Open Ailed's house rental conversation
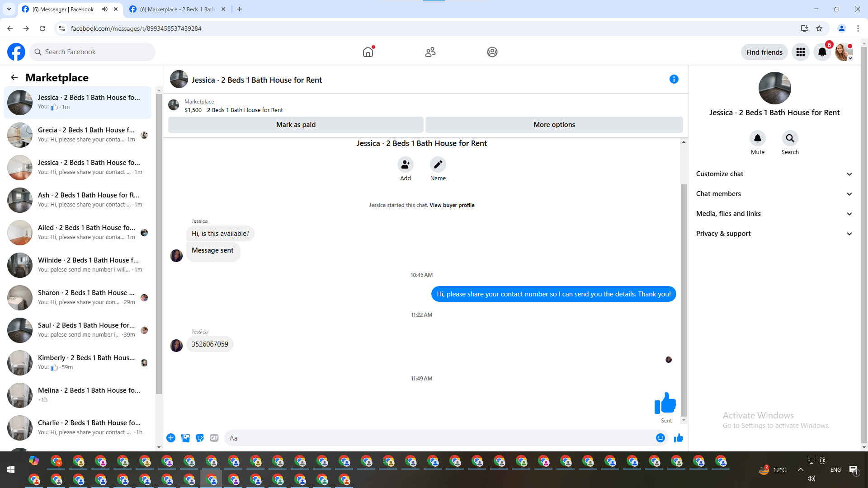This screenshot has height=488, width=868. [x=78, y=233]
